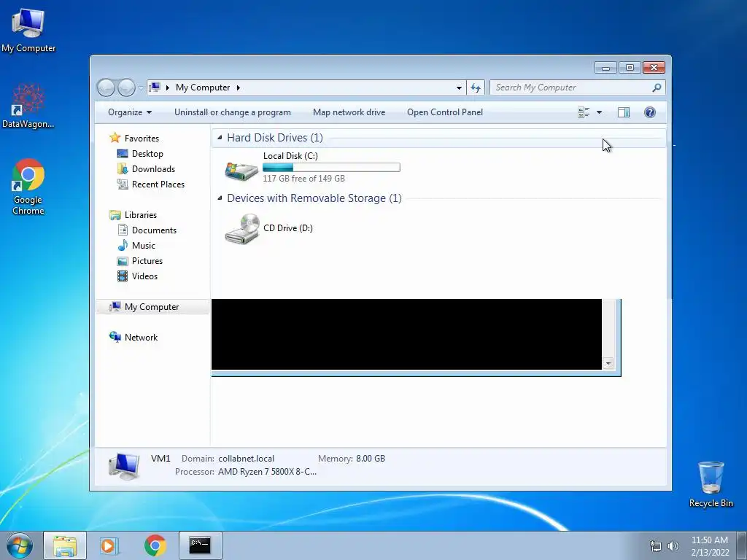747x560 pixels.
Task: Select Desktop under Favorites
Action: click(x=147, y=154)
